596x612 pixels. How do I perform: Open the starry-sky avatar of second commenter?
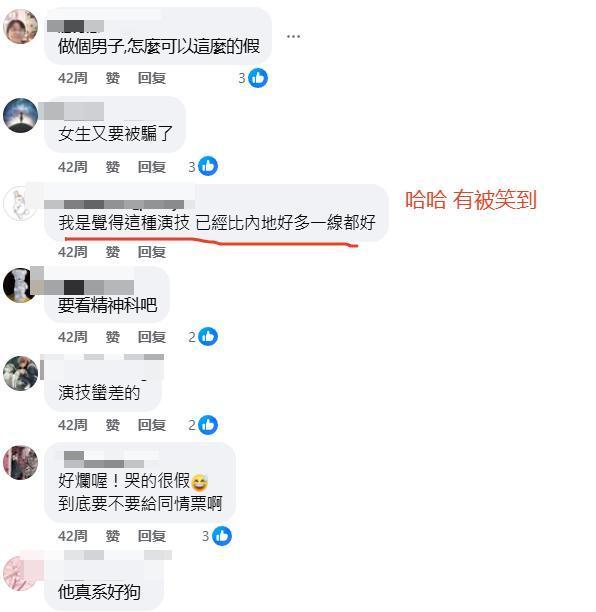coord(20,115)
